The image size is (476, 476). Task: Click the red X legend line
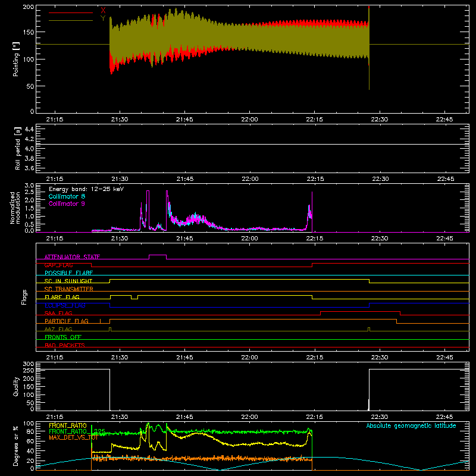(71, 12)
